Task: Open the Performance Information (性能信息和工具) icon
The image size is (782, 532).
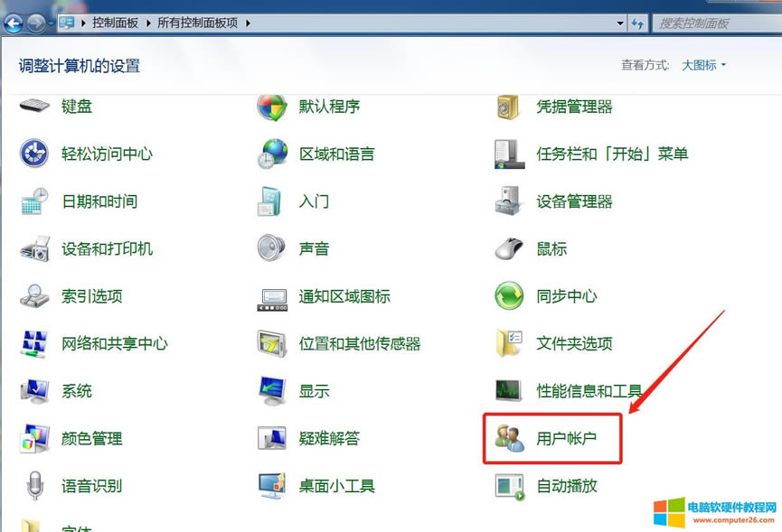Action: pyautogui.click(x=510, y=391)
